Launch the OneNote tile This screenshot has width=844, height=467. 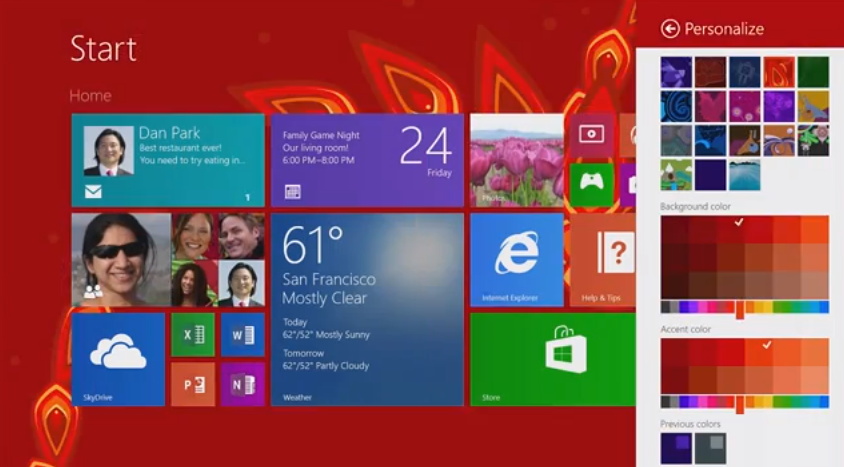tap(243, 384)
